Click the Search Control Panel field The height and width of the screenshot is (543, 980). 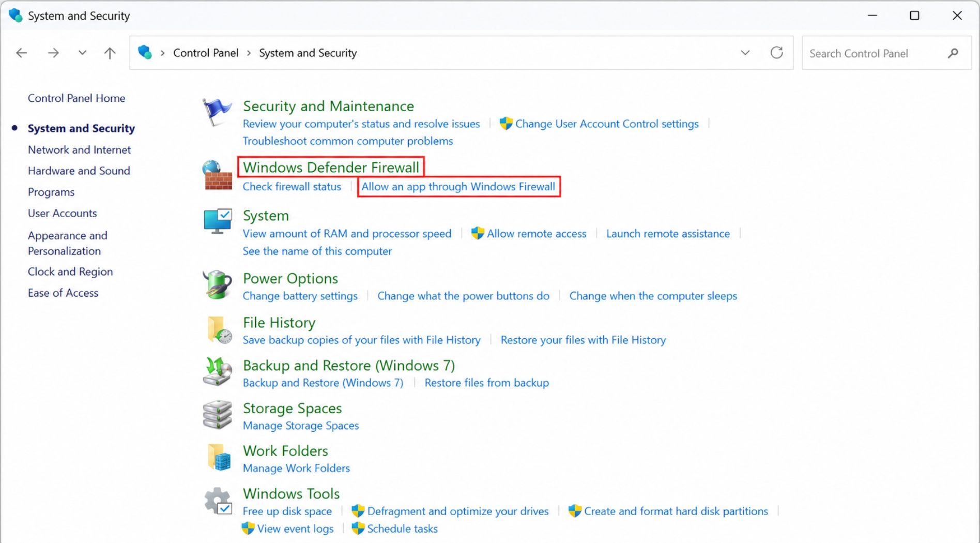click(x=886, y=53)
